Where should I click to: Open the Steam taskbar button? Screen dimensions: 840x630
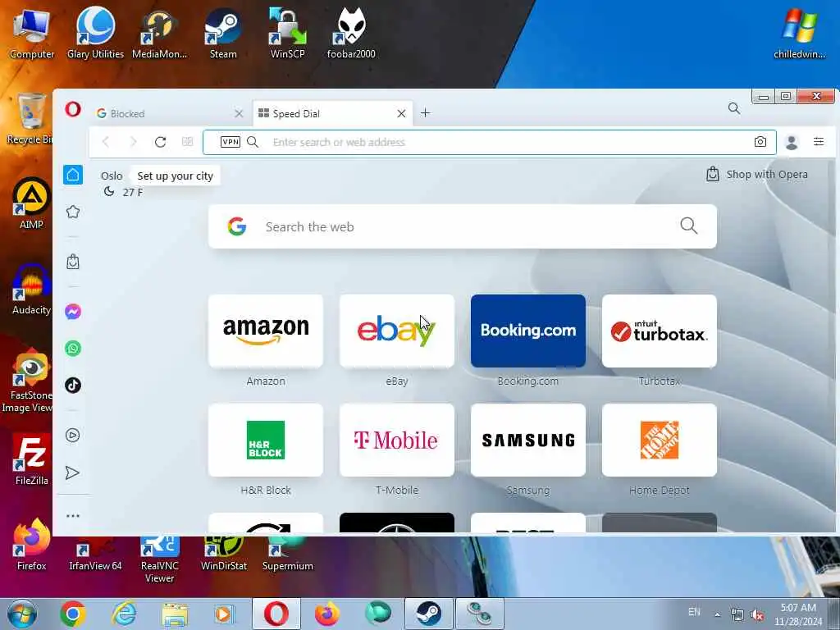428,614
